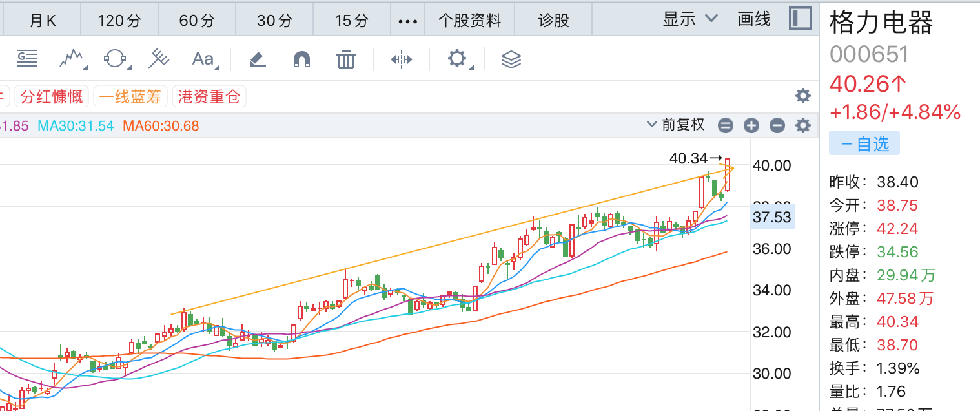This screenshot has height=411, width=980.
Task: Click the MA60 orange legend label
Action: (161, 126)
